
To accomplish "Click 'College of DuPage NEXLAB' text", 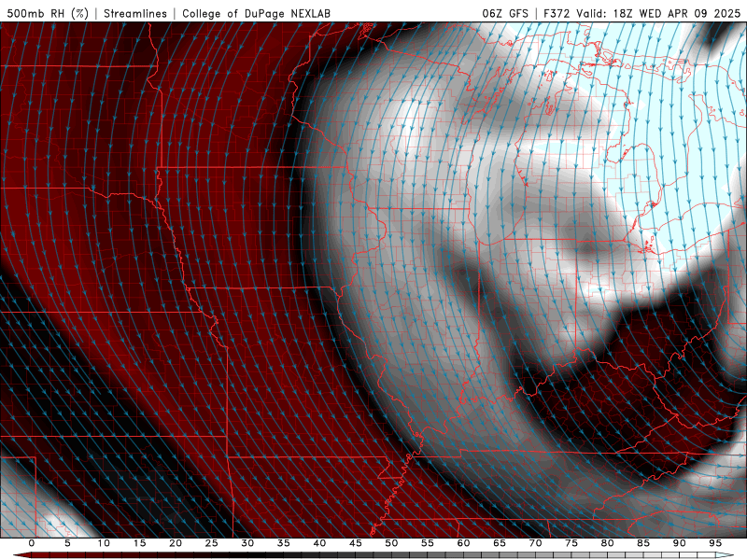I will coord(256,13).
